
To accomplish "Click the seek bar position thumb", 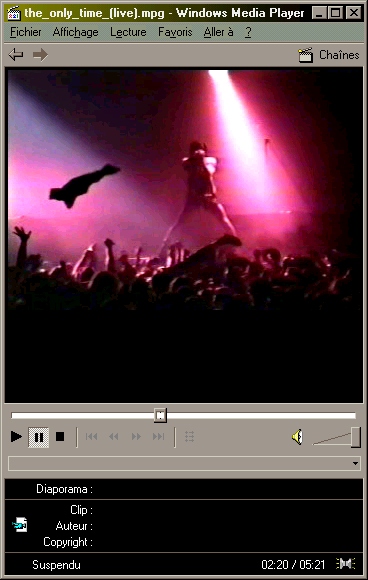I will tap(160, 415).
